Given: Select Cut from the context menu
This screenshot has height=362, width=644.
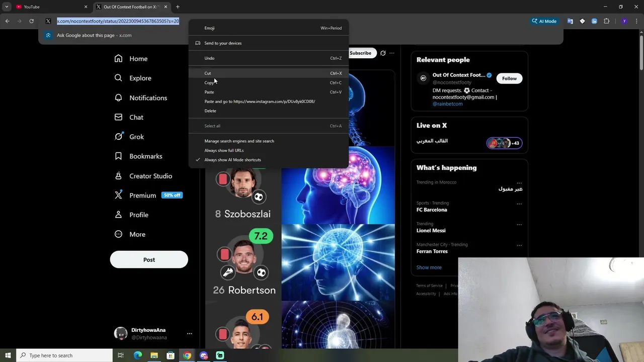Looking at the screenshot, I should pos(269,73).
